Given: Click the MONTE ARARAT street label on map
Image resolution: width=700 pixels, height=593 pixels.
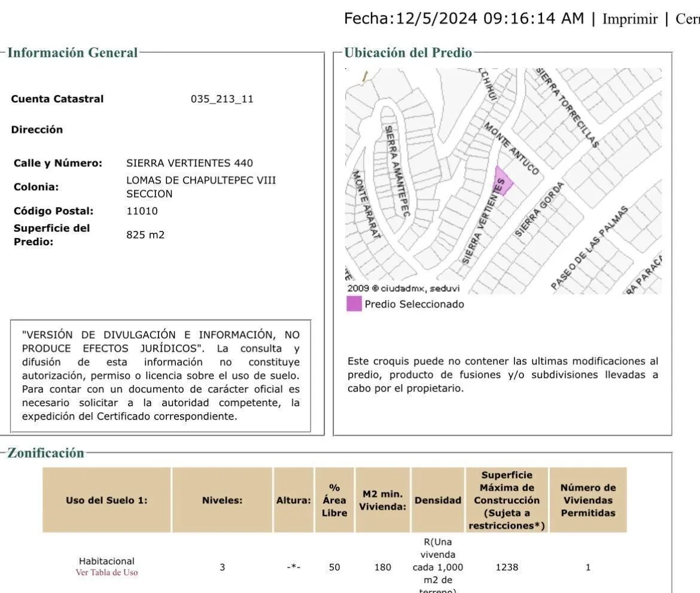Looking at the screenshot, I should (367, 204).
